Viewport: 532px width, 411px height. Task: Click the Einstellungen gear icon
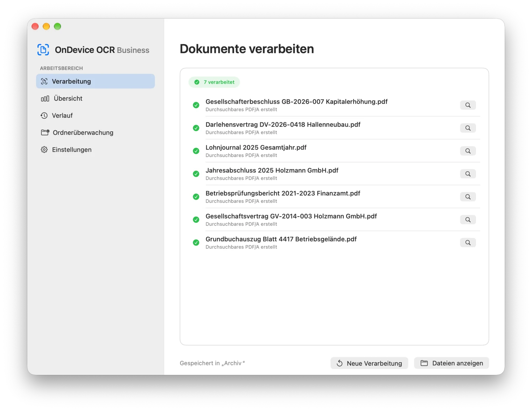pos(44,150)
